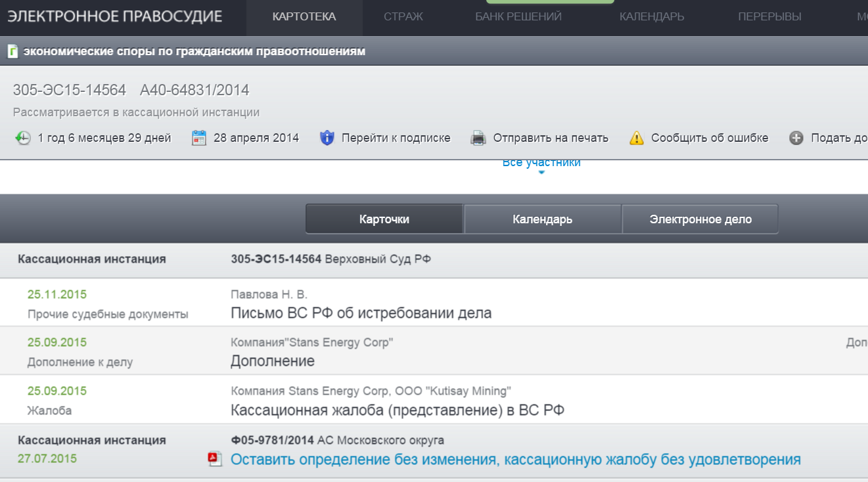868x482 pixels.
Task: Open the Картотека top menu section
Action: 304,17
